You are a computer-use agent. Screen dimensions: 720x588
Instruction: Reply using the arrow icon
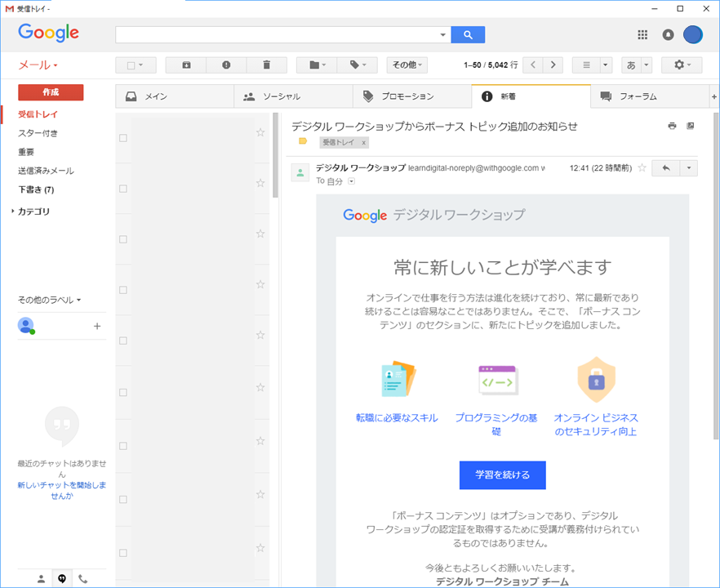coord(666,168)
